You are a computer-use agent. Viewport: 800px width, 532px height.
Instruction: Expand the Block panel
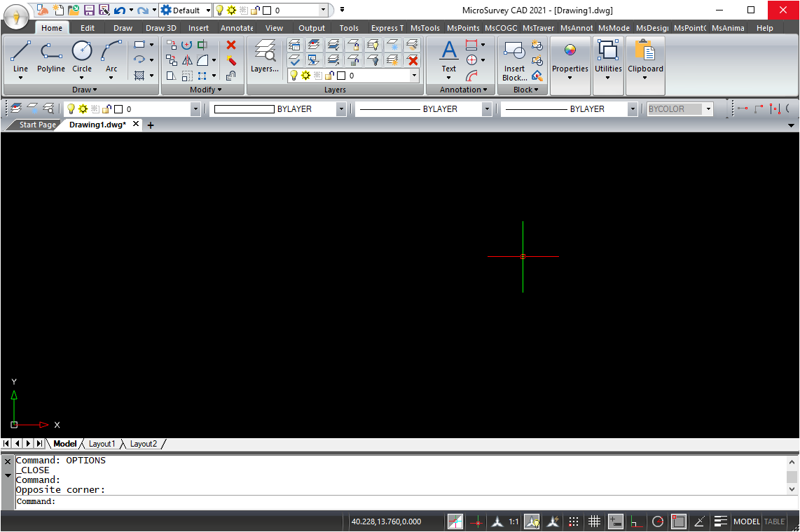525,90
